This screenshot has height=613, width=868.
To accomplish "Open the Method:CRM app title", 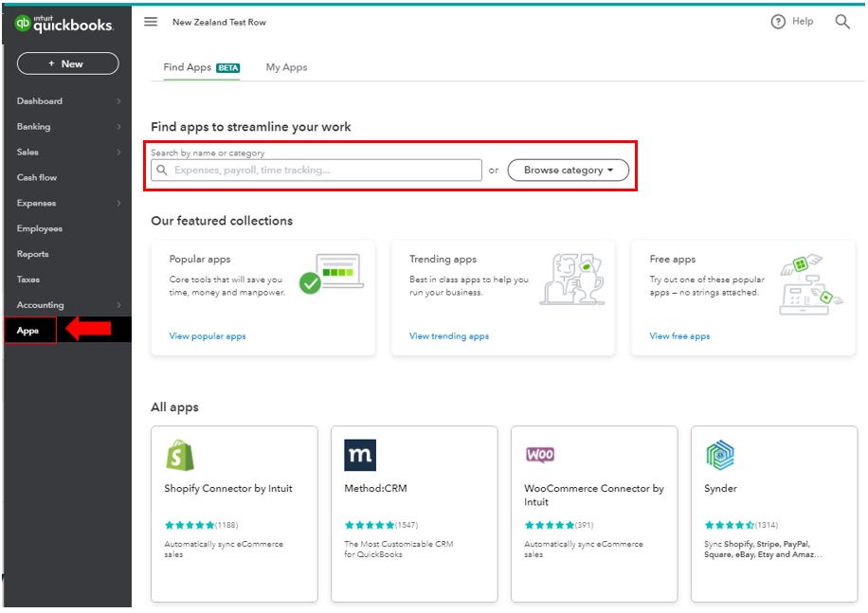I will click(375, 489).
